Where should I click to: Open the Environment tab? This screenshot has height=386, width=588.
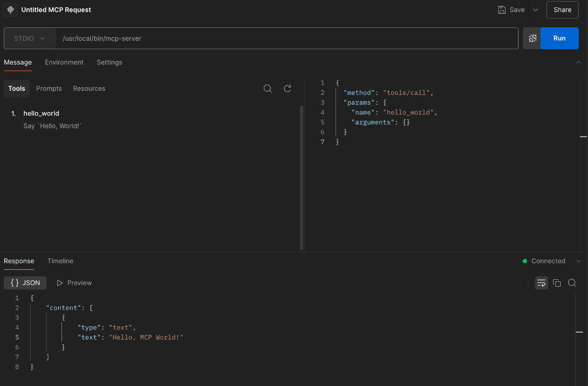(64, 62)
